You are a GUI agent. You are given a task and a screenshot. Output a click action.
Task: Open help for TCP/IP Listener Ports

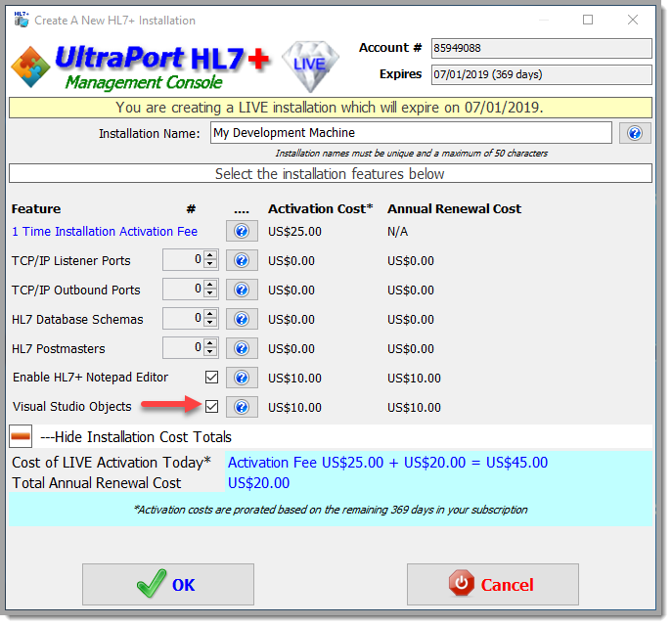click(x=242, y=260)
